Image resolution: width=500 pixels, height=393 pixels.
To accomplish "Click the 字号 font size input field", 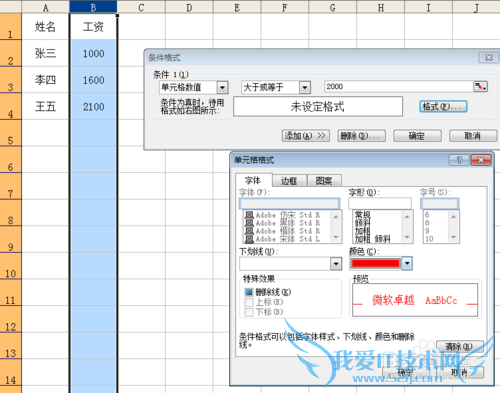I will [x=440, y=203].
